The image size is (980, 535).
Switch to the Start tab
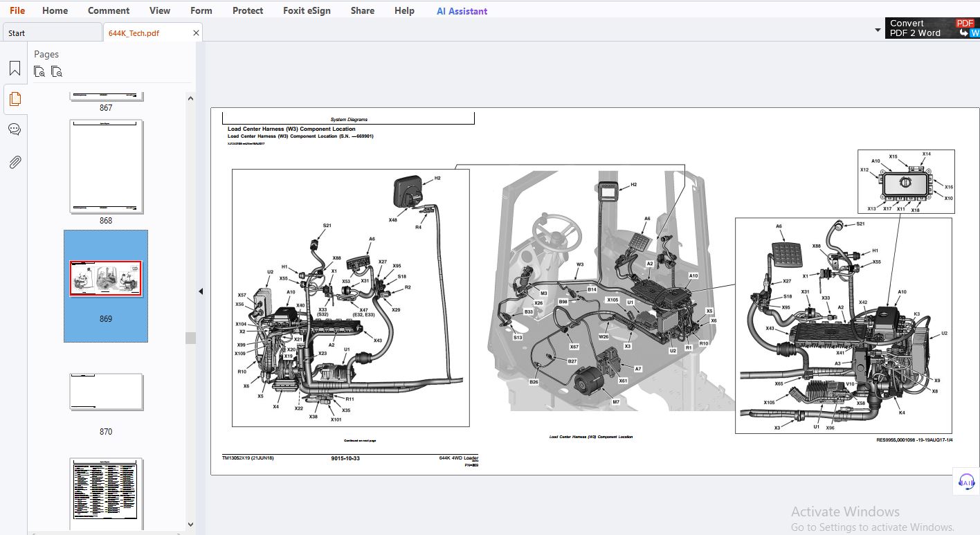point(51,33)
